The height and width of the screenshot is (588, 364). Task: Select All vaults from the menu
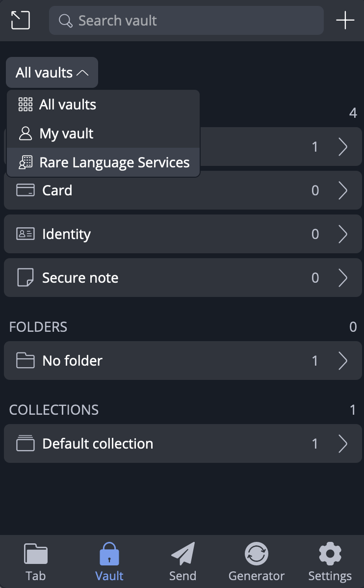(68, 105)
